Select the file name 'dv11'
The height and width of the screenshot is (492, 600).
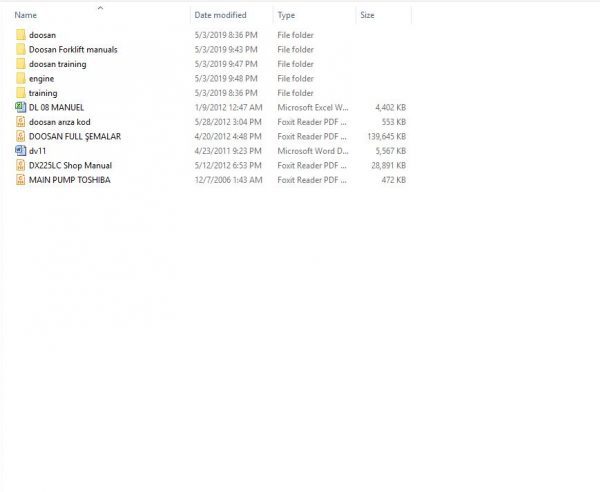[x=38, y=151]
